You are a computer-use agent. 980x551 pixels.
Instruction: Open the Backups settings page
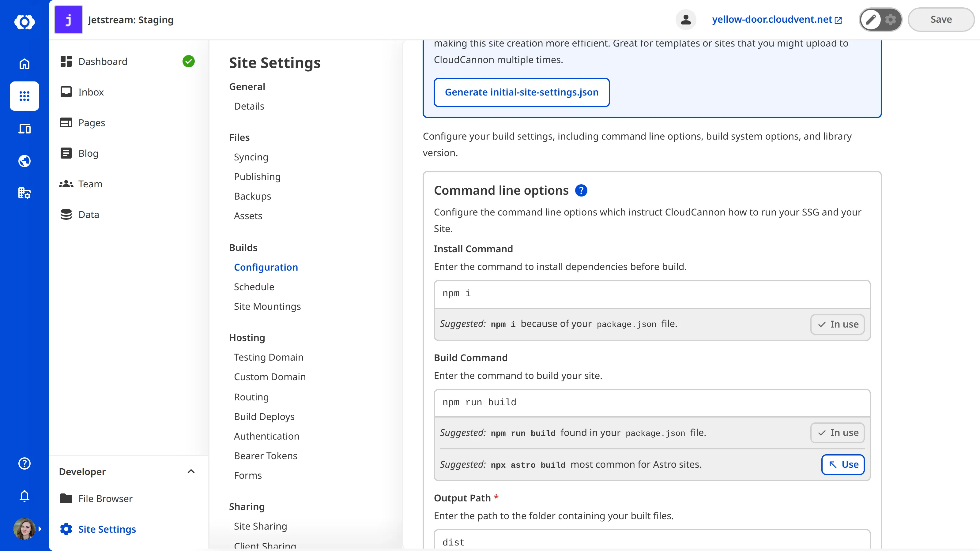[x=253, y=196]
